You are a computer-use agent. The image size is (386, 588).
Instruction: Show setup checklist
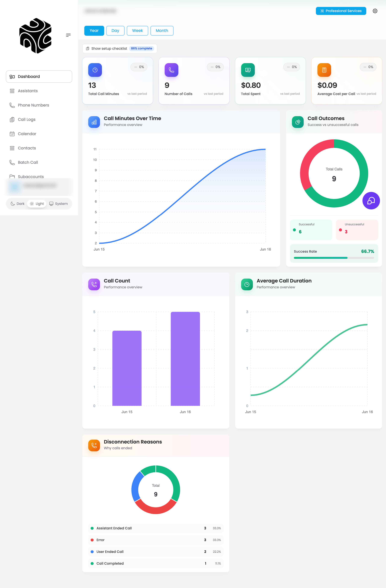point(120,49)
